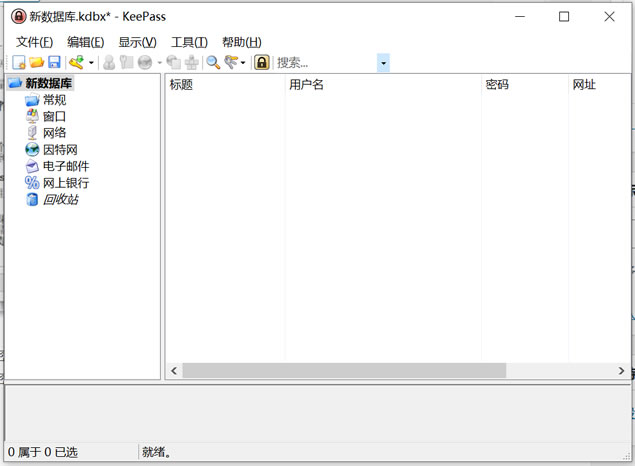This screenshot has height=466, width=635.
Task: Open the 帮助(H) menu
Action: pos(242,42)
